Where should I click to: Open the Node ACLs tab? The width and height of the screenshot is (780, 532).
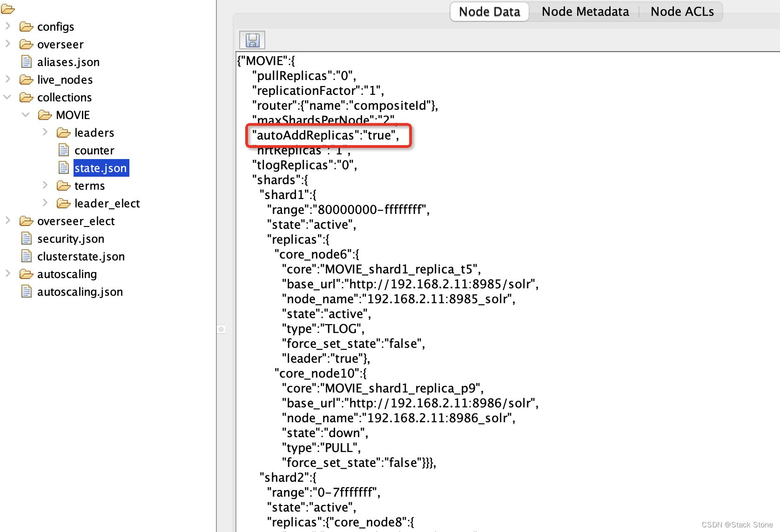[682, 12]
